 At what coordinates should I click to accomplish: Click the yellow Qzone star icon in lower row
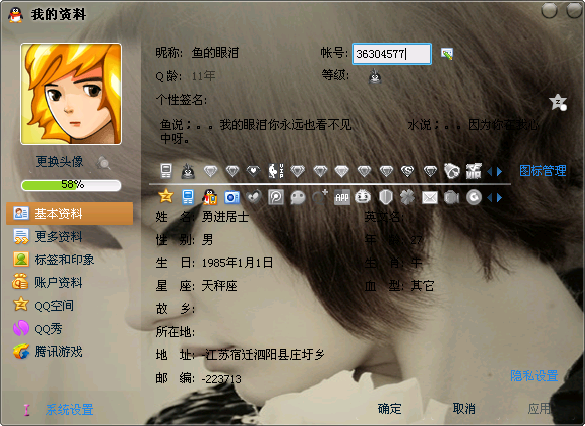tap(166, 196)
